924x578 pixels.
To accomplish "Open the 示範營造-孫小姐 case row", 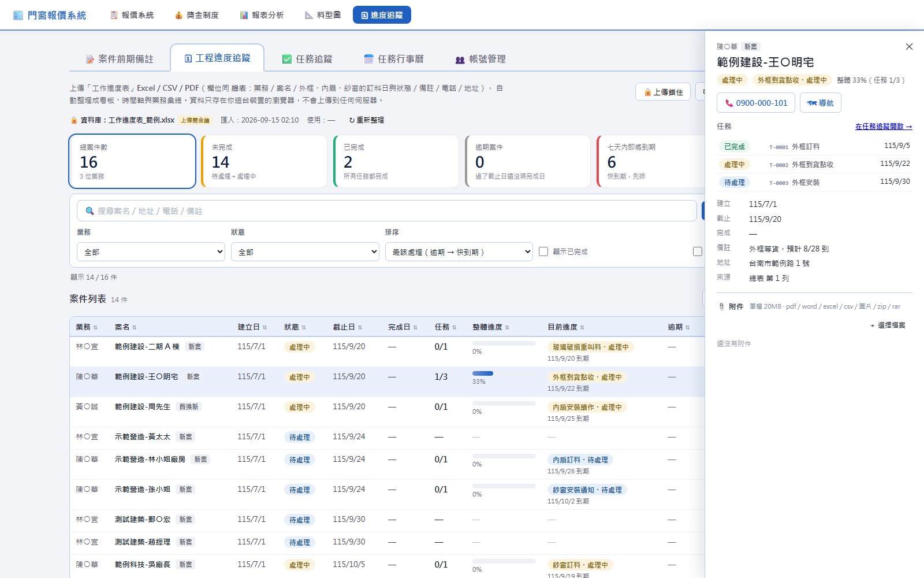I will (387, 495).
